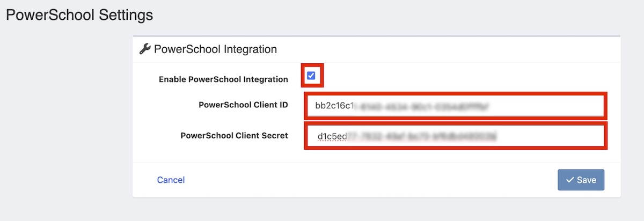Save the PowerSchool integration settings

click(x=581, y=180)
